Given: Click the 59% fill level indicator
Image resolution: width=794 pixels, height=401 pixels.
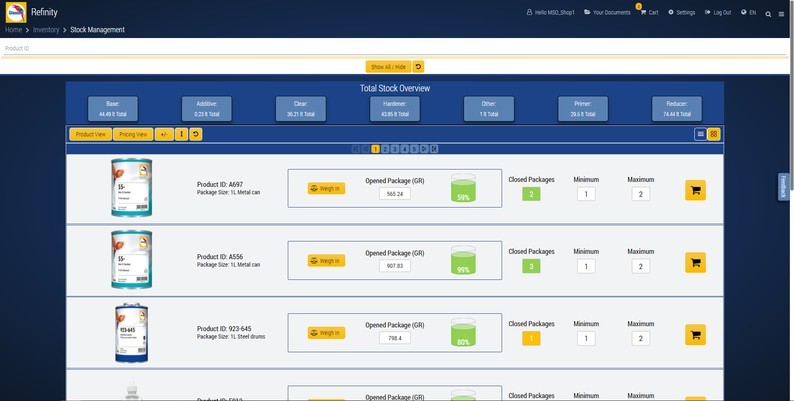Looking at the screenshot, I should (463, 188).
